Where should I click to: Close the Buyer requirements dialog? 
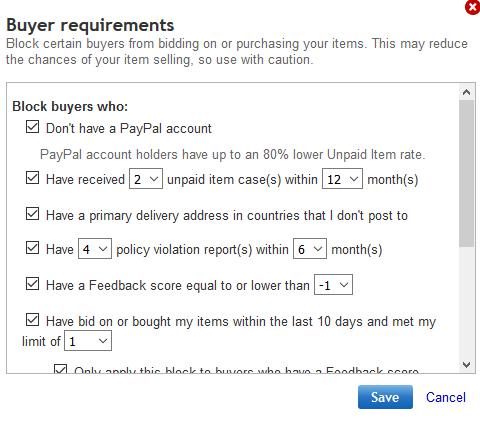(473, 7)
